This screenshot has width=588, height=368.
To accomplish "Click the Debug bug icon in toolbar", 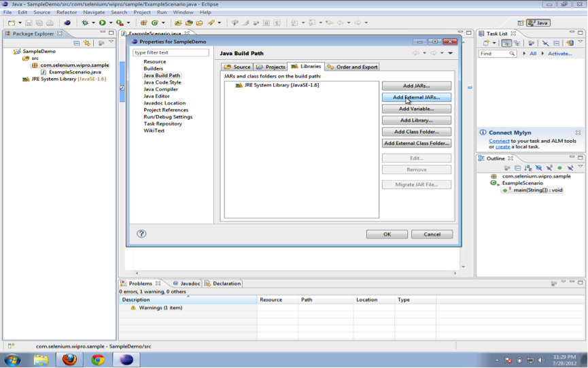I will pyautogui.click(x=85, y=22).
